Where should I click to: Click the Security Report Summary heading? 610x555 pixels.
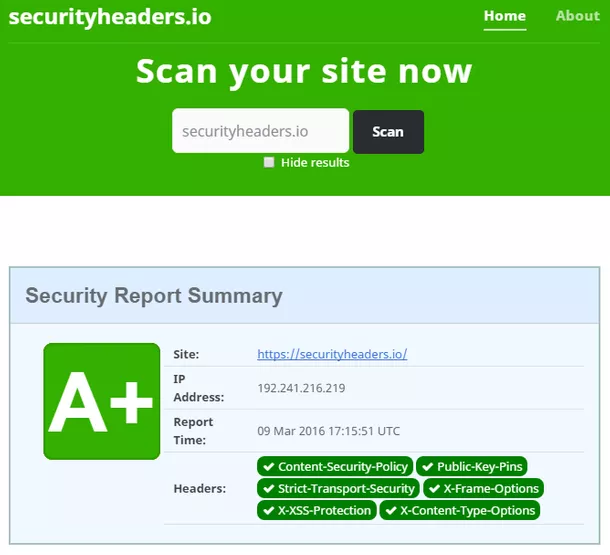(x=154, y=296)
